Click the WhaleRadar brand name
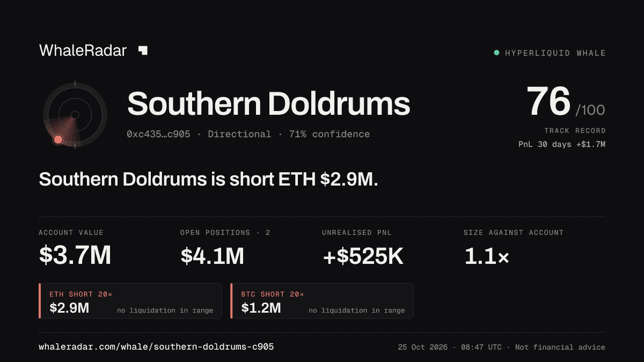This screenshot has width=644, height=362. 83,50
